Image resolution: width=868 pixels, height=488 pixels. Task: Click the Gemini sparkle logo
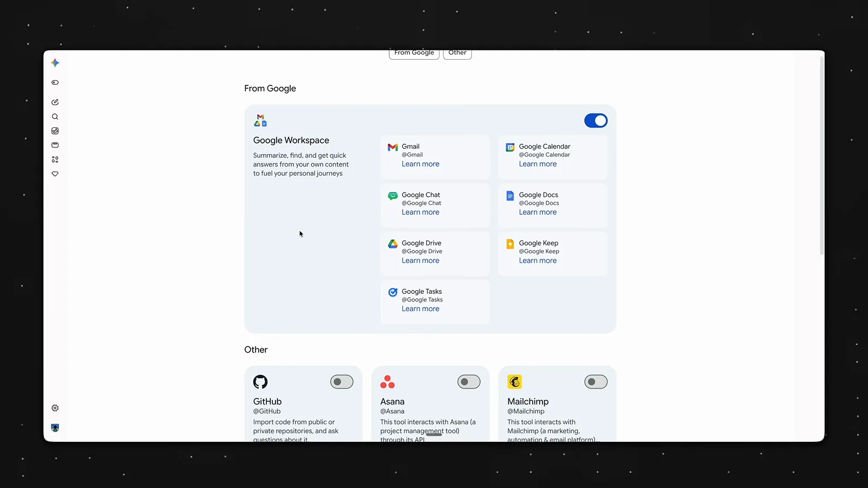coord(55,63)
